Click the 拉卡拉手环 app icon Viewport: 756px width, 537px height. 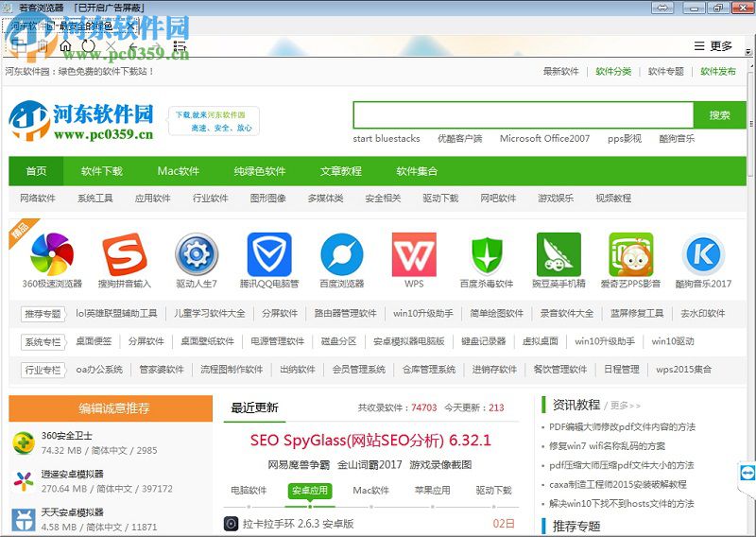[231, 524]
